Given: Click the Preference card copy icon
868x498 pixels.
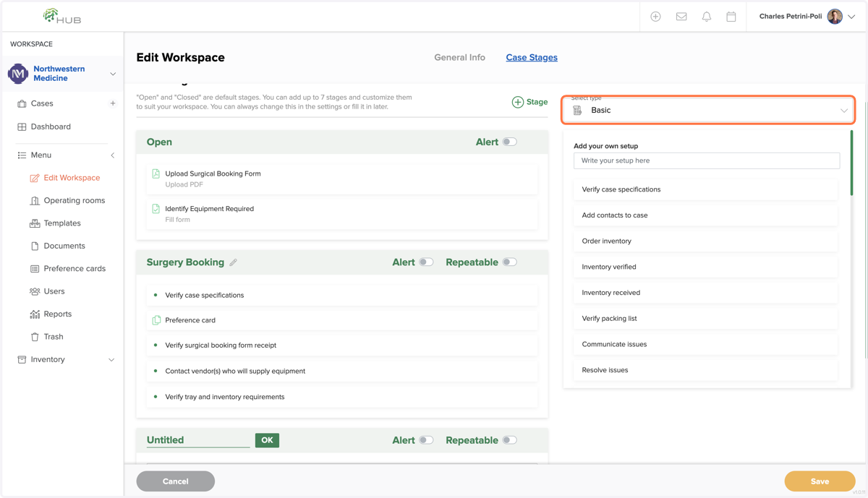Looking at the screenshot, I should (156, 320).
